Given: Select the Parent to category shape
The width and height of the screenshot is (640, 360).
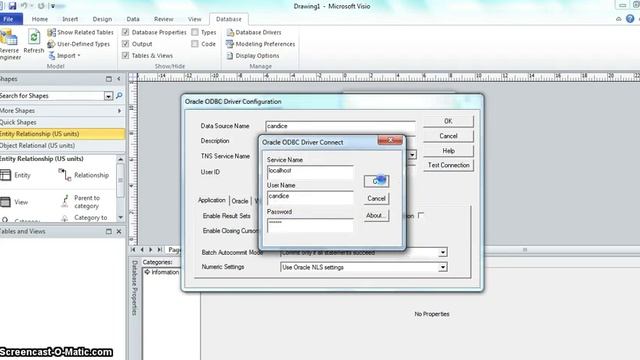Looking at the screenshot, I should click(81, 202).
